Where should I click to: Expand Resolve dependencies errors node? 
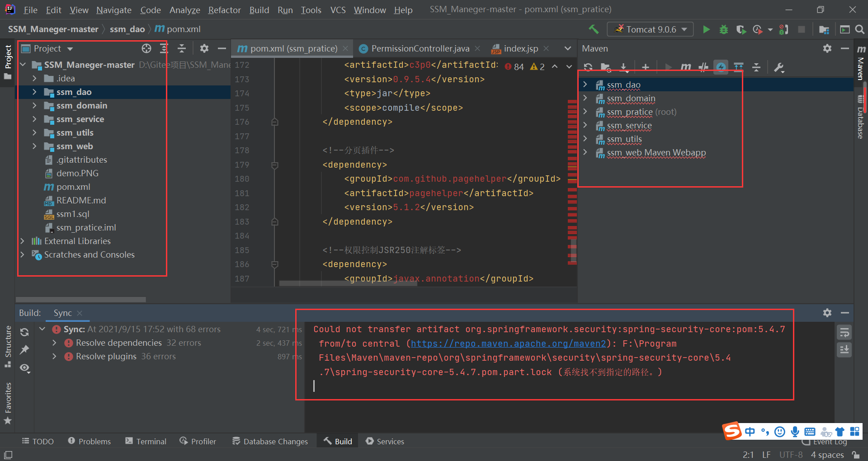(54, 343)
